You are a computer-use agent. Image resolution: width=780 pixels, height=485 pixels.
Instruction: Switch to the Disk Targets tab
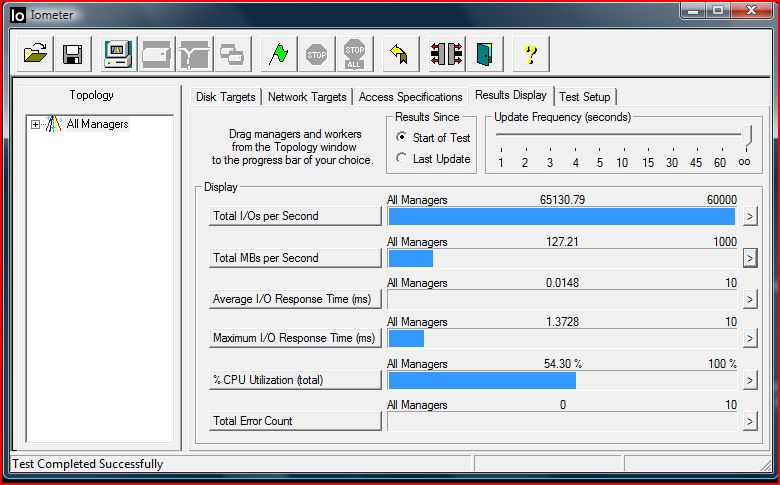tap(226, 97)
